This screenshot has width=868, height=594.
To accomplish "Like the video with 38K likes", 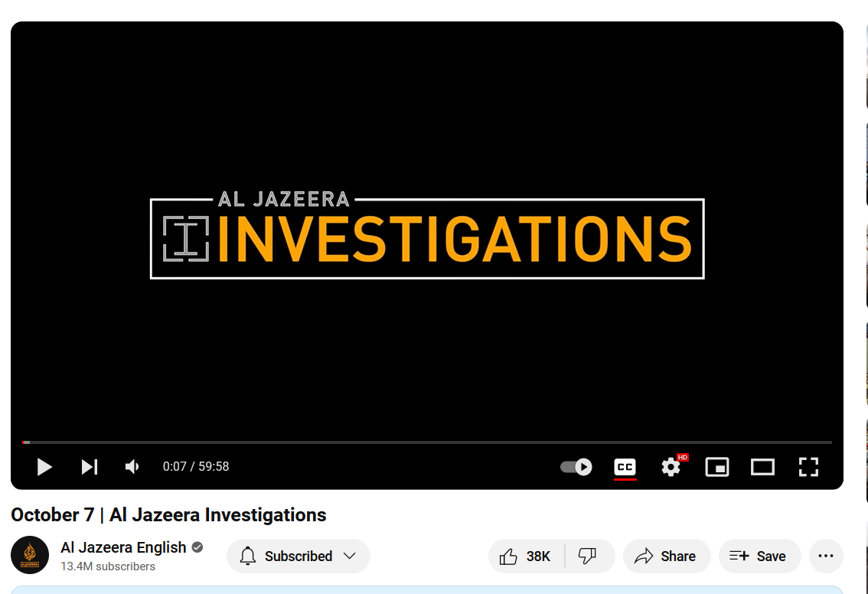I will 526,556.
